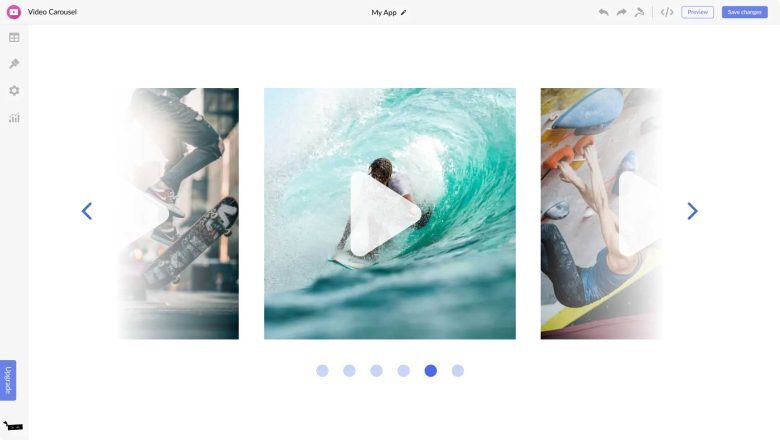Advance carousel with right arrow

[692, 211]
